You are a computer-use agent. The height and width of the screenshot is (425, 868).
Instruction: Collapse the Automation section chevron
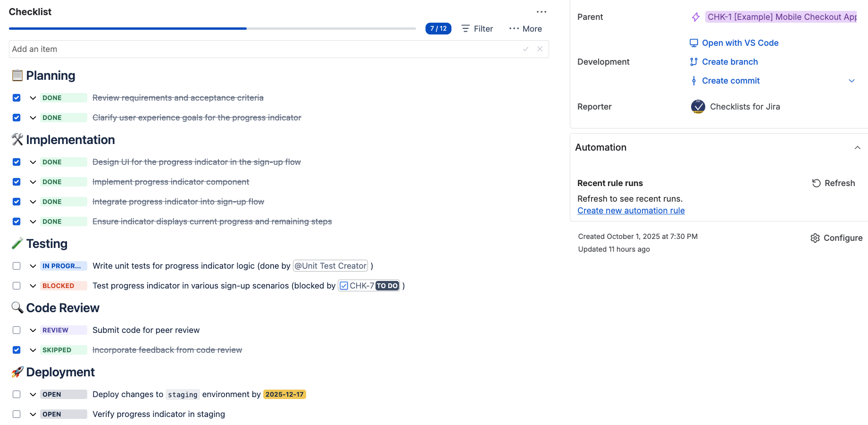(857, 148)
